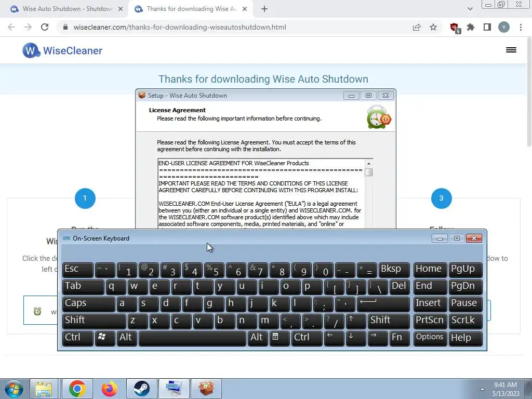The image size is (532, 399).
Task: Click the Home key
Action: coord(430,270)
